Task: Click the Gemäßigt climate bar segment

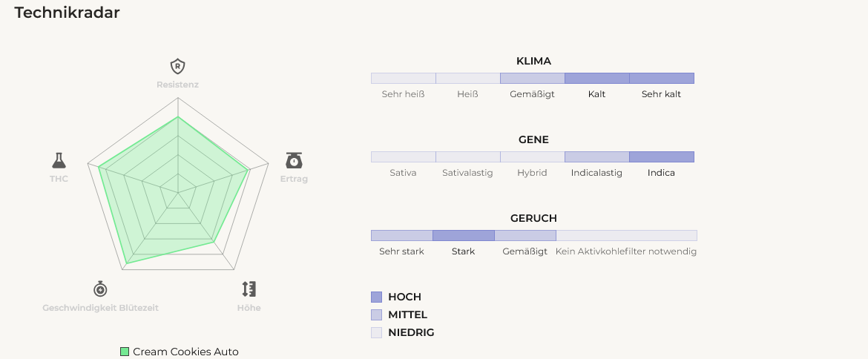Action: coord(533,78)
